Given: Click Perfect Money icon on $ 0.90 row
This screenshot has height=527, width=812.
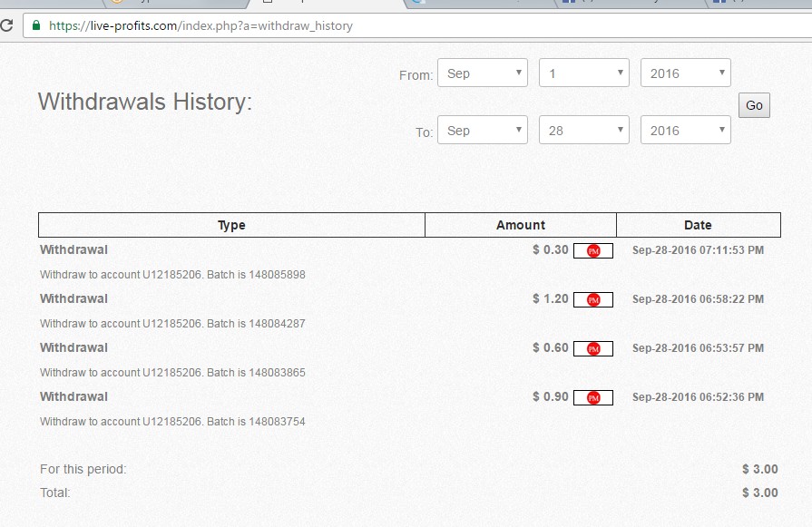Looking at the screenshot, I should pos(593,397).
